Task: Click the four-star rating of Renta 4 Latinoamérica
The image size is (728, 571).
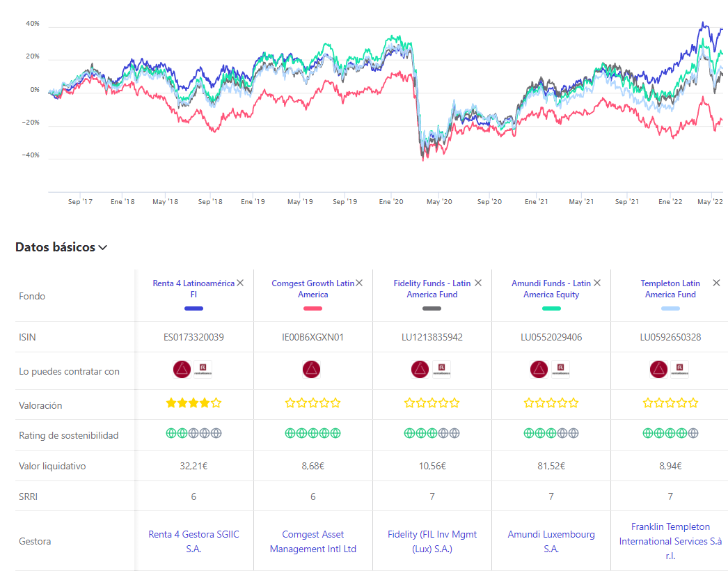Action: (x=193, y=402)
